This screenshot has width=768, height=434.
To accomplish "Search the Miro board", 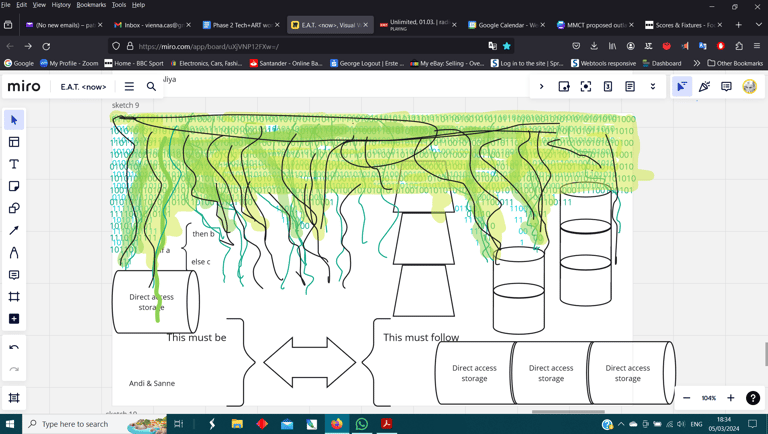I will (151, 87).
